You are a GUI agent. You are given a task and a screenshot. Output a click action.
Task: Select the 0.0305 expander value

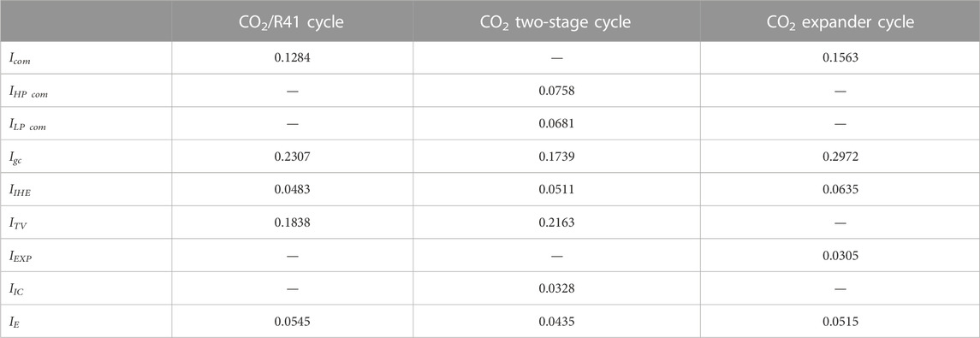[x=840, y=254]
